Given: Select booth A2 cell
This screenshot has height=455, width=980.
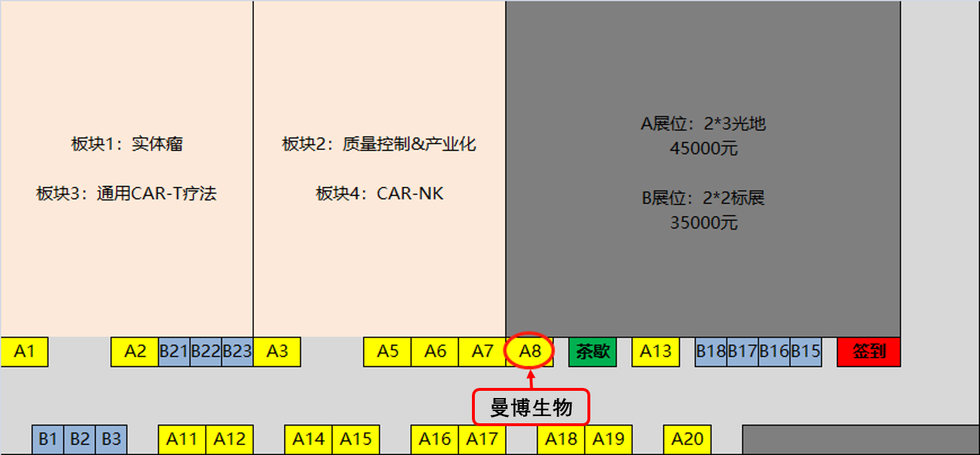Looking at the screenshot, I should (x=135, y=352).
